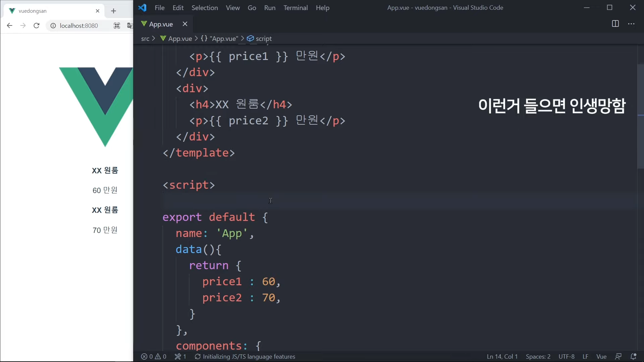This screenshot has width=644, height=362.
Task: Click the browser back arrow
Action: point(9,25)
